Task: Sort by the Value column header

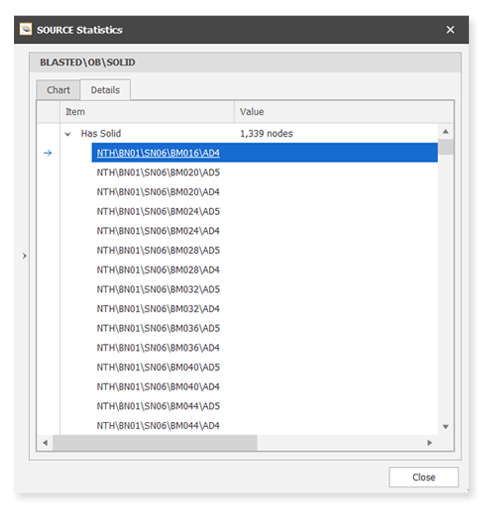Action: tap(344, 112)
